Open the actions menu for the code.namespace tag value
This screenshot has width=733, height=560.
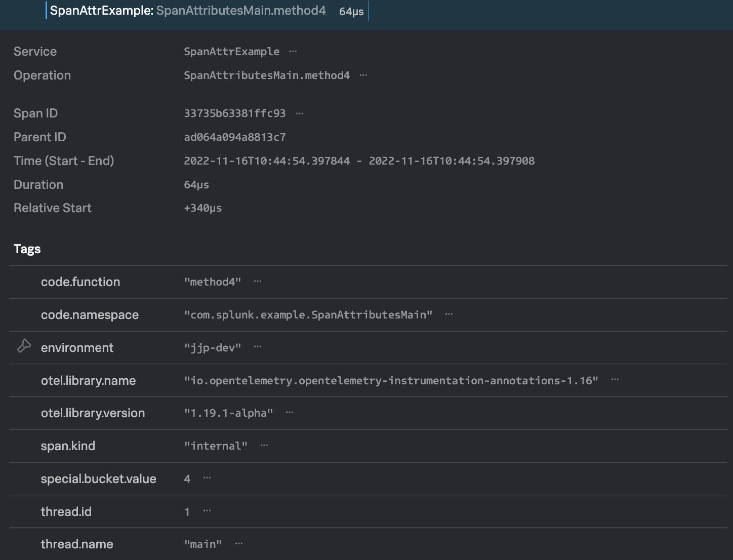click(449, 314)
